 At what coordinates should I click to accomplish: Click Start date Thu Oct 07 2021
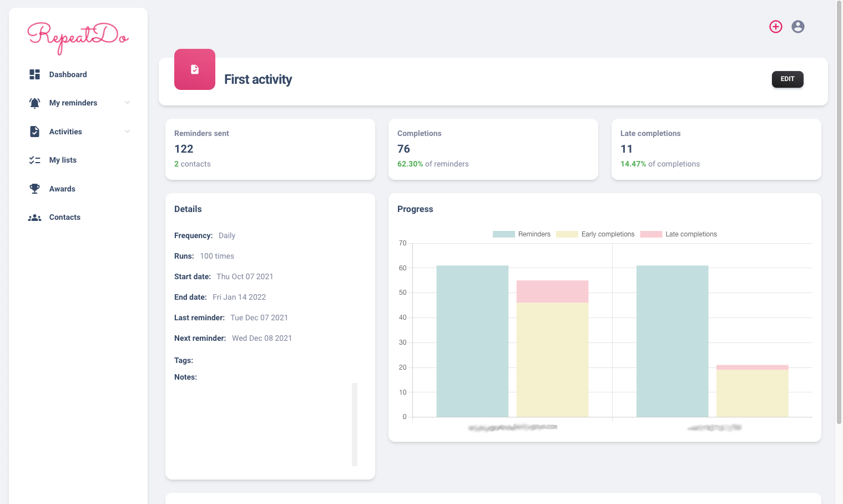pos(245,276)
